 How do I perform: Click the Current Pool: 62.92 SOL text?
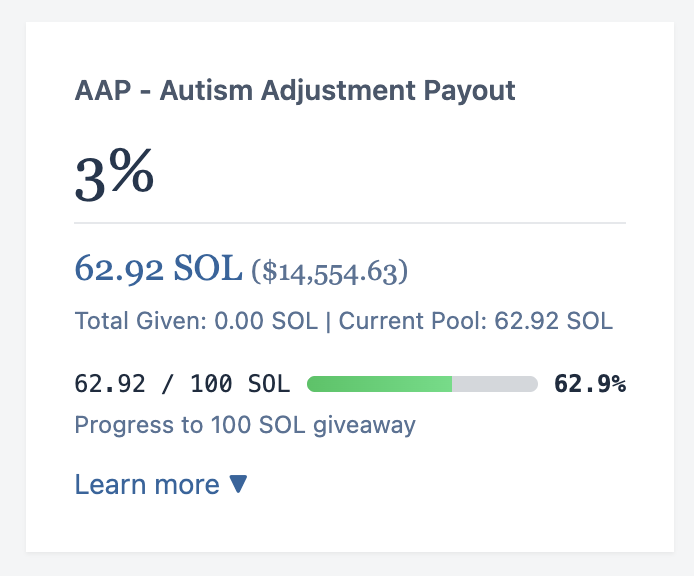click(476, 321)
